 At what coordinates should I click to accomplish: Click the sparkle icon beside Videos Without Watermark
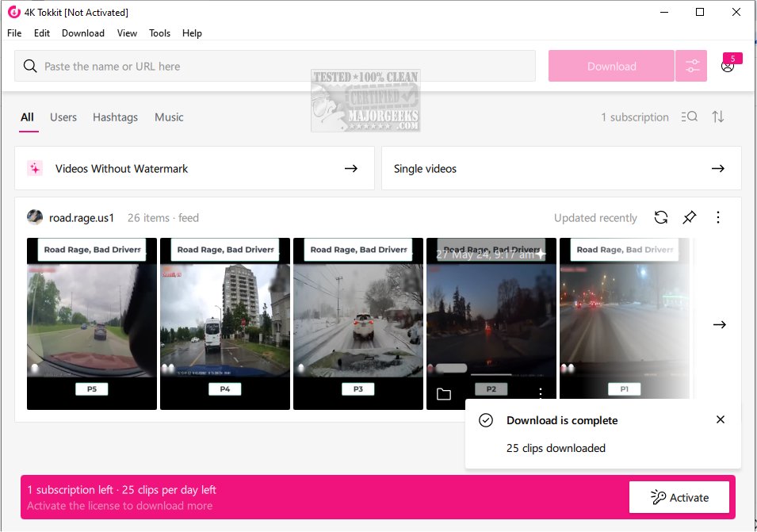[x=35, y=169]
